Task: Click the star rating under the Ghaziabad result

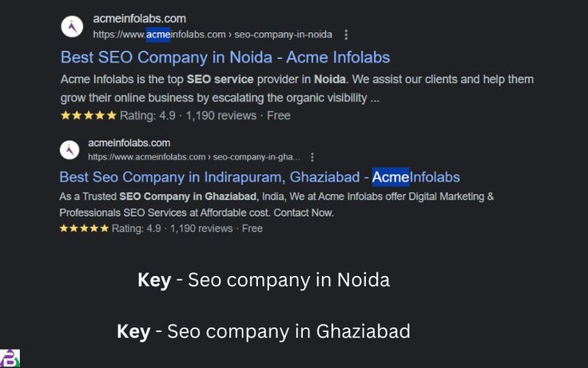Action: pos(84,228)
